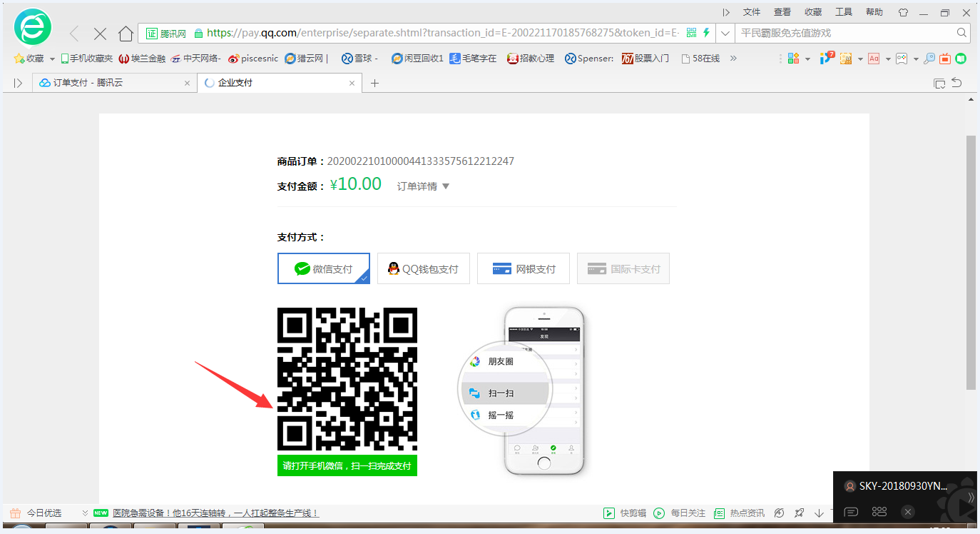
Task: Click the 腾讯网 site certificate badge
Action: coord(166,33)
